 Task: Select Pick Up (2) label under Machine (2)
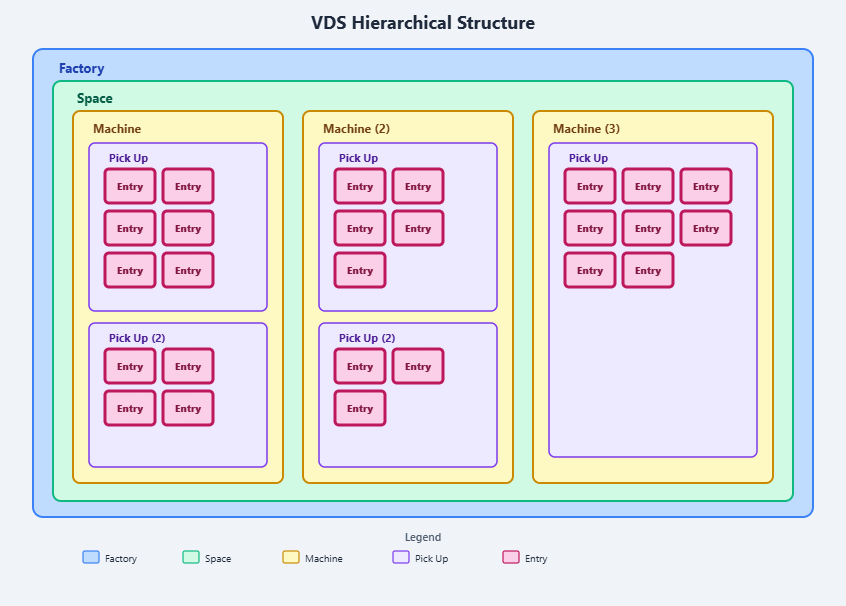[367, 338]
